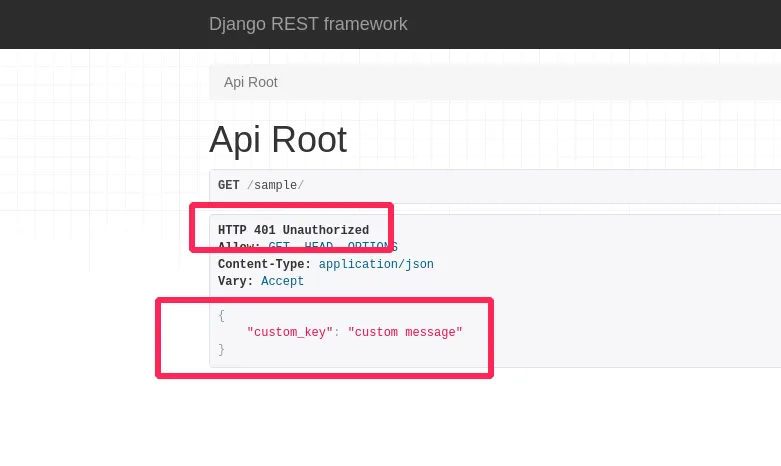Select the "custom message" JSON value
The height and width of the screenshot is (466, 781).
pyautogui.click(x=405, y=332)
